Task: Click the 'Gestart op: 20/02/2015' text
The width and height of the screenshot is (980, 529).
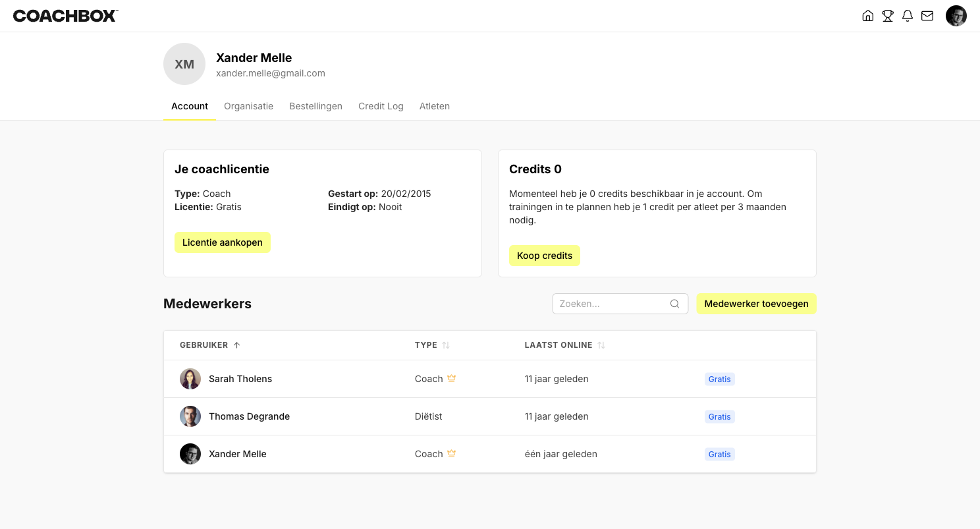Action: click(x=379, y=194)
